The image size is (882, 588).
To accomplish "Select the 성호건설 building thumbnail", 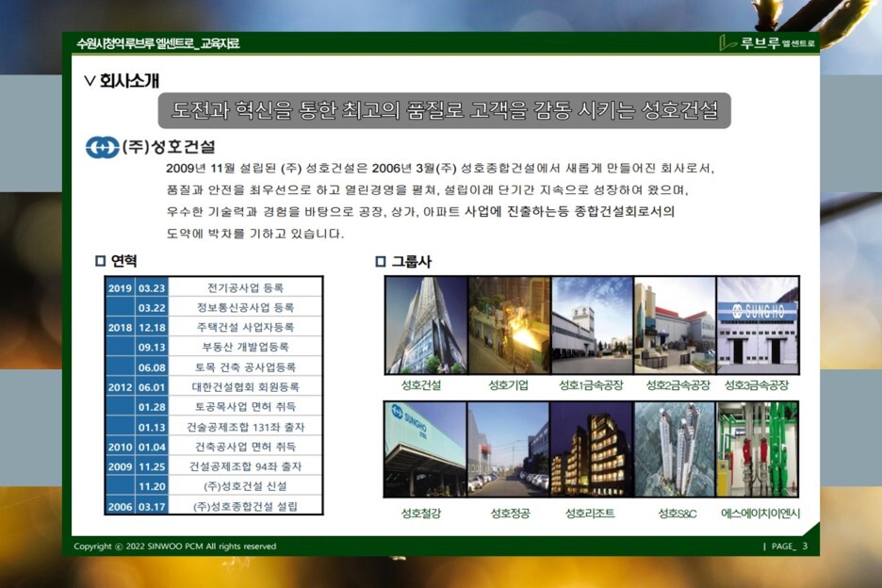I will pos(426,325).
